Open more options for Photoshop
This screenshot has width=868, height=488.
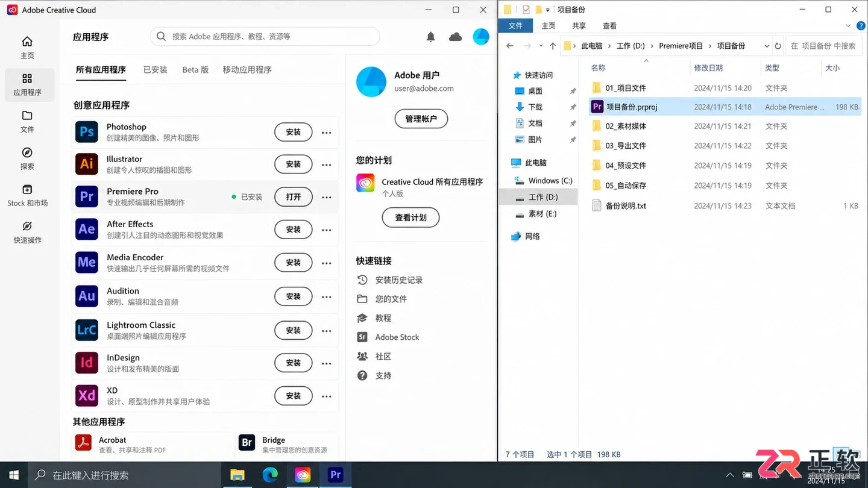[x=327, y=133]
